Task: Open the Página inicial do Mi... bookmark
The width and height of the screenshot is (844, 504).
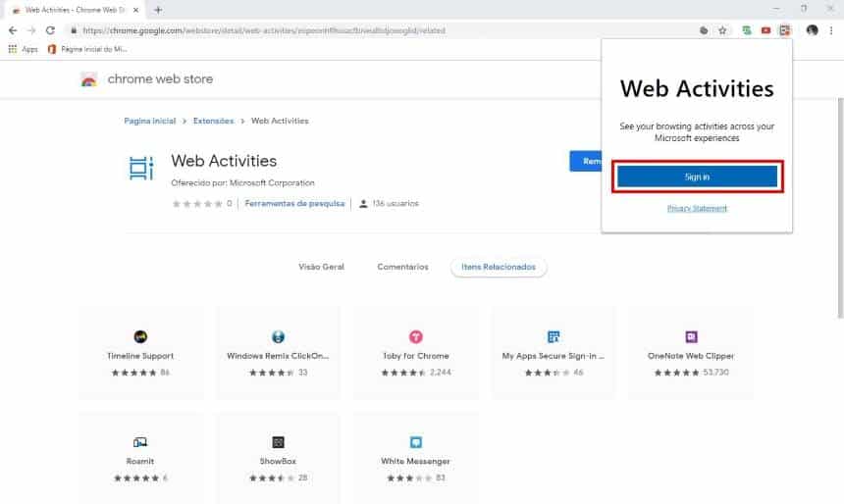Action: (x=87, y=49)
